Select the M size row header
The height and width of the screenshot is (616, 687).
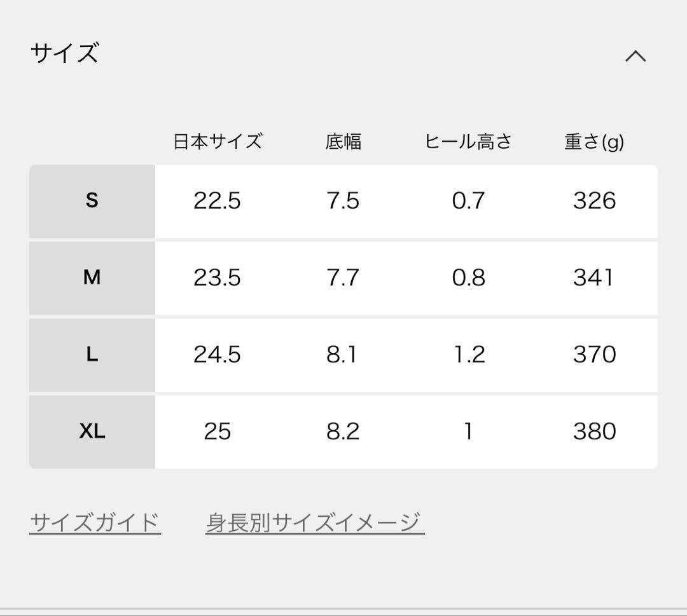[x=92, y=278]
